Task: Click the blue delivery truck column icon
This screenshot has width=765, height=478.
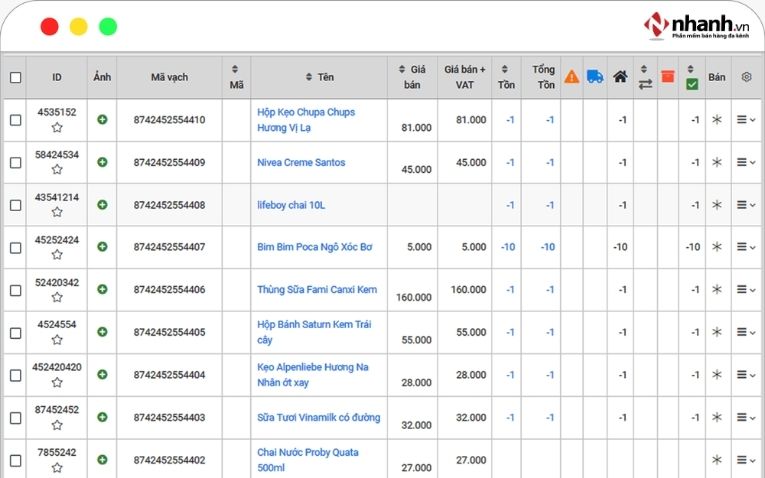Action: coord(595,77)
